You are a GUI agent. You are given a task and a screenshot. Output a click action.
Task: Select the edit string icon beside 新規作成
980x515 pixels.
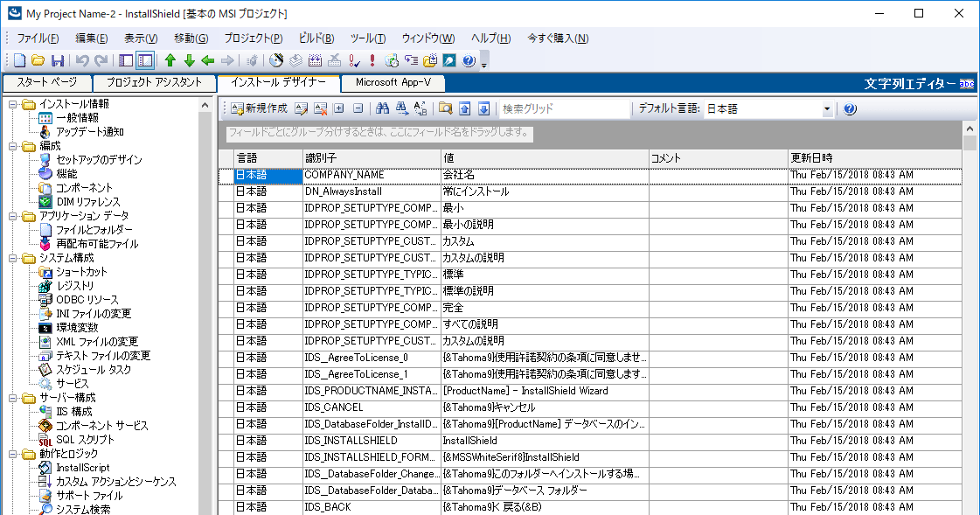click(x=300, y=108)
